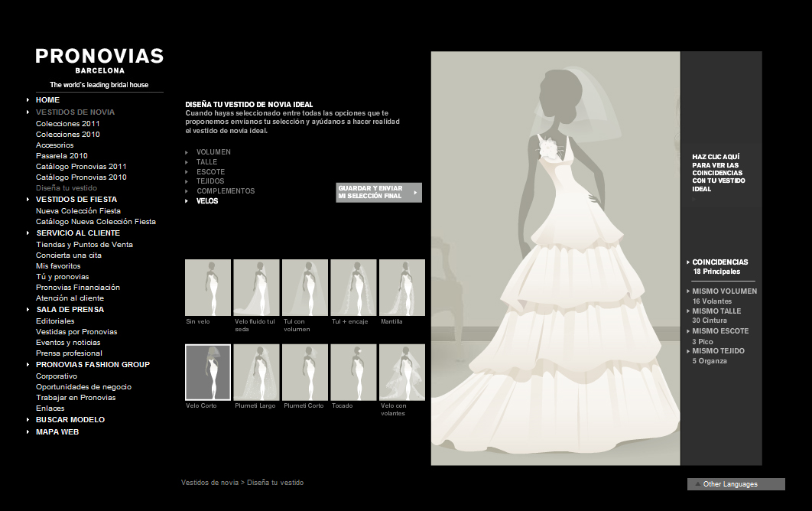Expand the VOLUMEN design option

(x=213, y=152)
